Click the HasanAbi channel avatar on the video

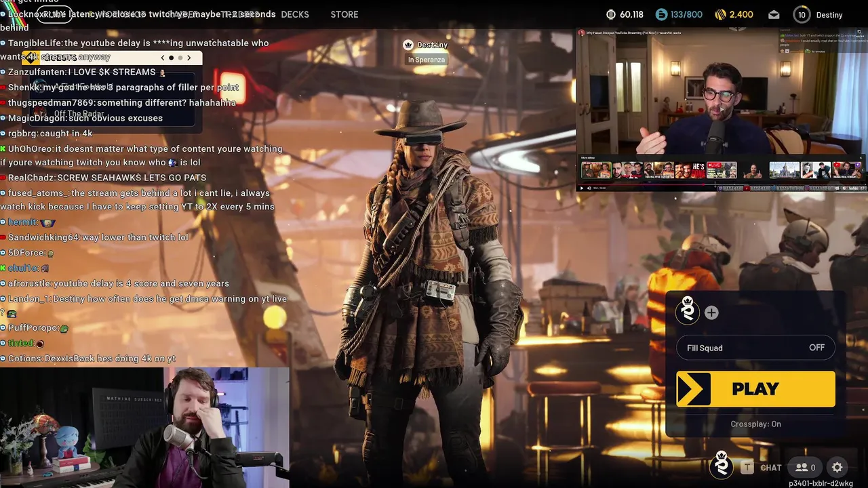(x=581, y=33)
